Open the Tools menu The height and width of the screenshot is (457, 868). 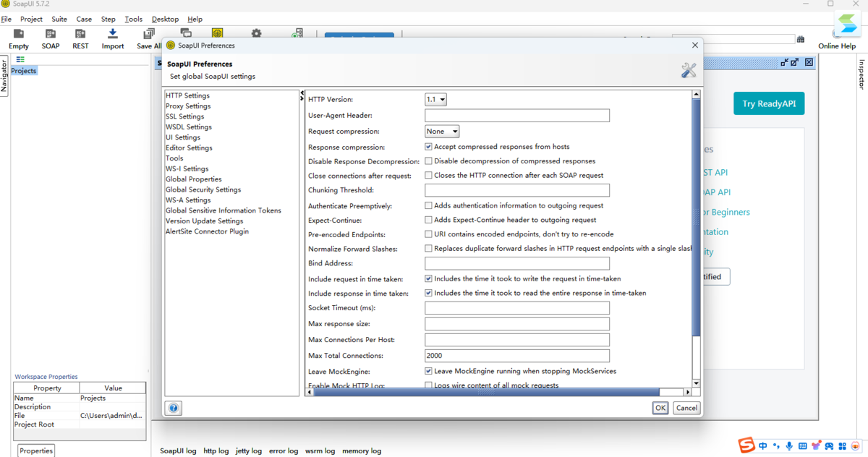[x=133, y=19]
